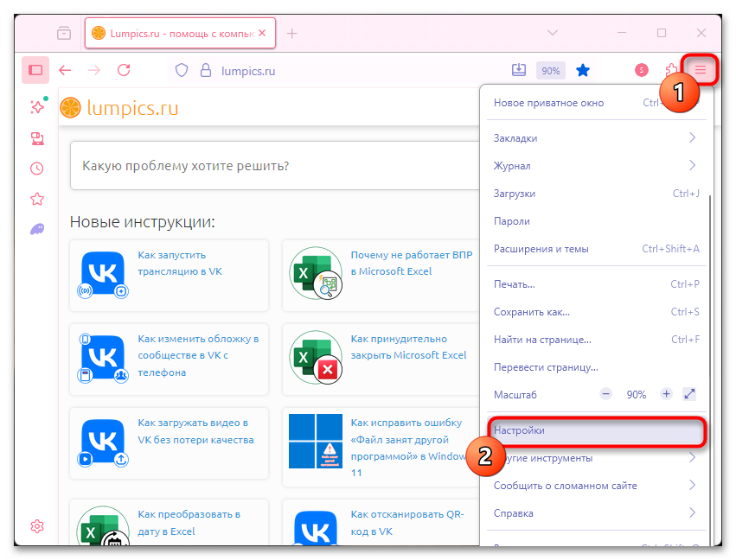Reload the current page
736x560 pixels.
(124, 70)
